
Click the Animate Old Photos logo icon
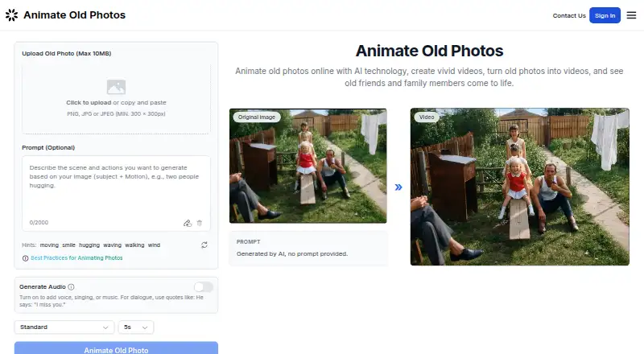(11, 15)
